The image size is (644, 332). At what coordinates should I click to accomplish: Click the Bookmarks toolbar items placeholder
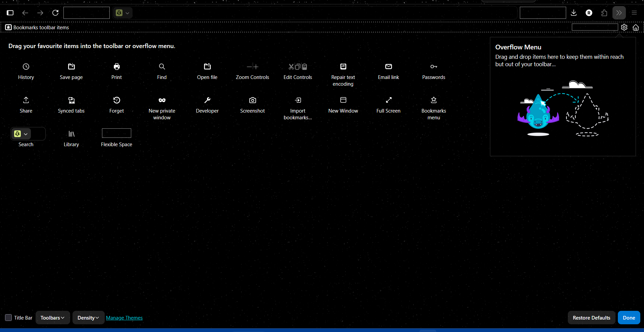37,28
